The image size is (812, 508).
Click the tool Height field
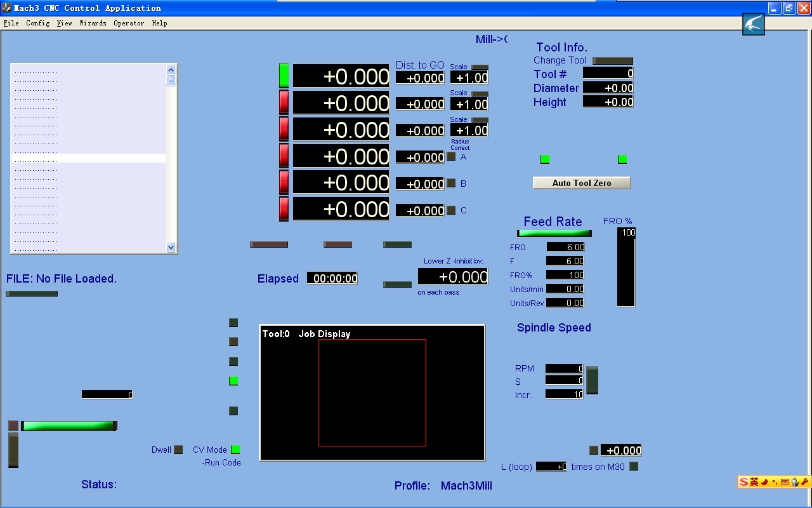[x=608, y=102]
